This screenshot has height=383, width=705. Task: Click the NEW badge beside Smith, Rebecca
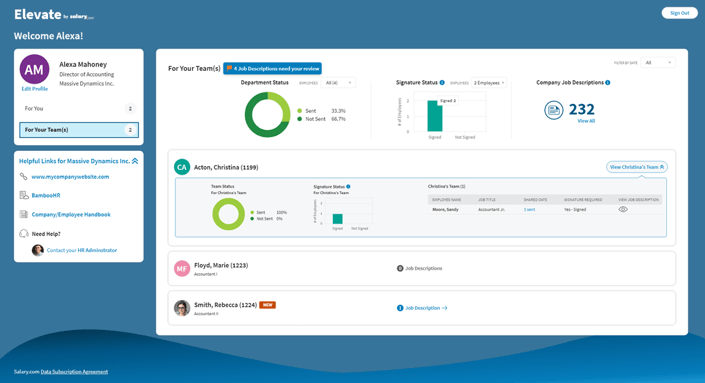pyautogui.click(x=268, y=305)
